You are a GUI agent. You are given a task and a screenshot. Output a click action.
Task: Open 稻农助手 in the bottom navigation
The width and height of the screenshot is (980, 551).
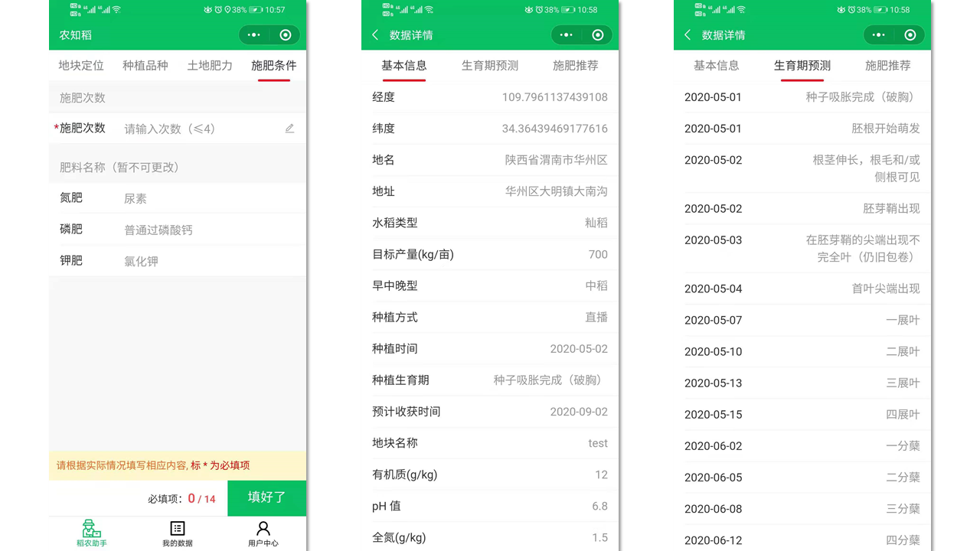tap(92, 533)
